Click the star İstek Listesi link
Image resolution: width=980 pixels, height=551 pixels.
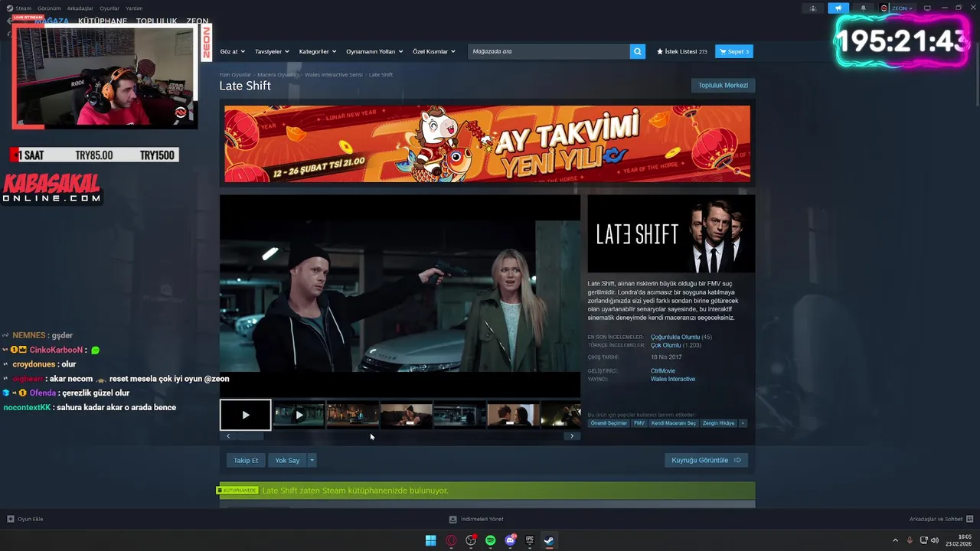682,51
